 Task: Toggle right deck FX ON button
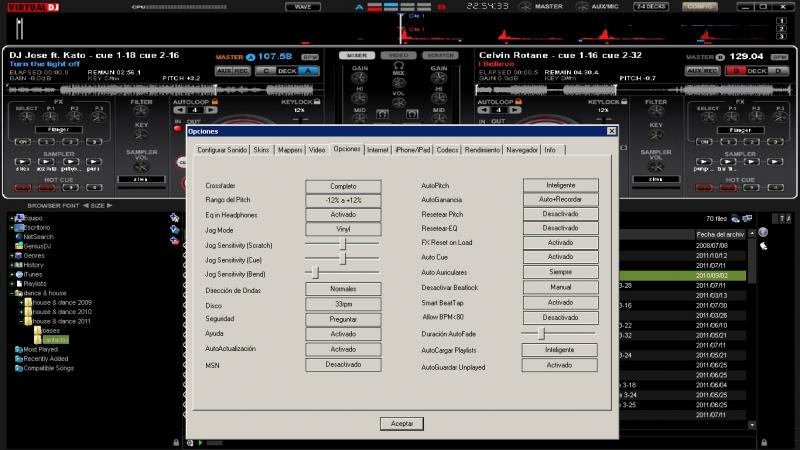tap(704, 141)
